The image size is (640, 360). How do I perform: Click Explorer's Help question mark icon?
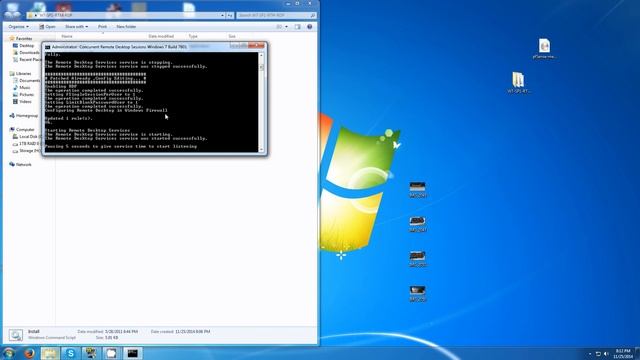(x=309, y=27)
